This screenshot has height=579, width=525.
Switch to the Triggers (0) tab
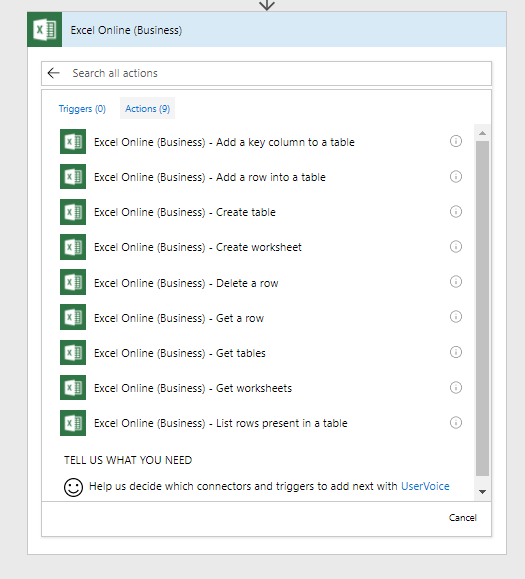tap(82, 109)
